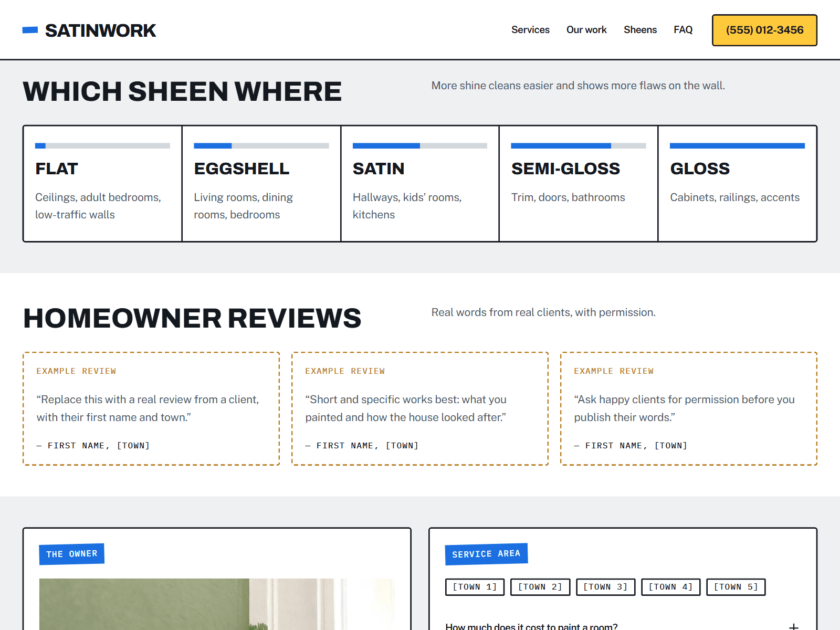The width and height of the screenshot is (840, 630).
Task: Open the Sheens nav link
Action: [x=640, y=30]
